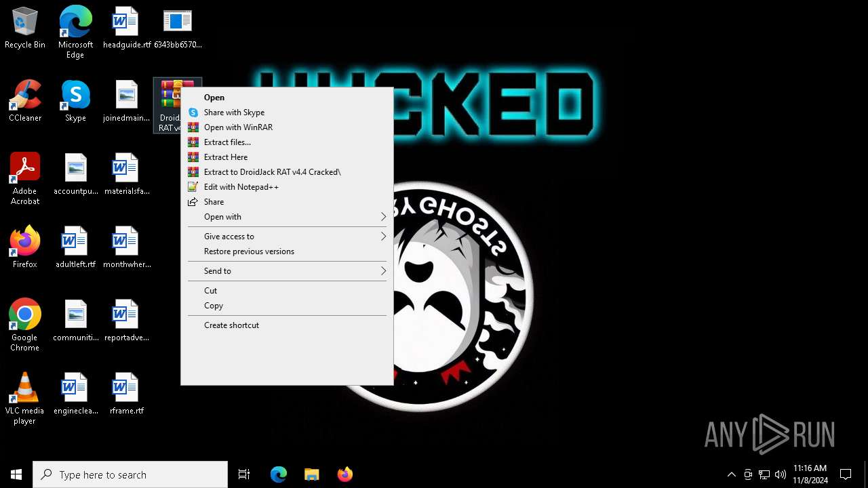This screenshot has width=868, height=488.
Task: Select the Google Chrome desktop shortcut
Action: tap(25, 325)
